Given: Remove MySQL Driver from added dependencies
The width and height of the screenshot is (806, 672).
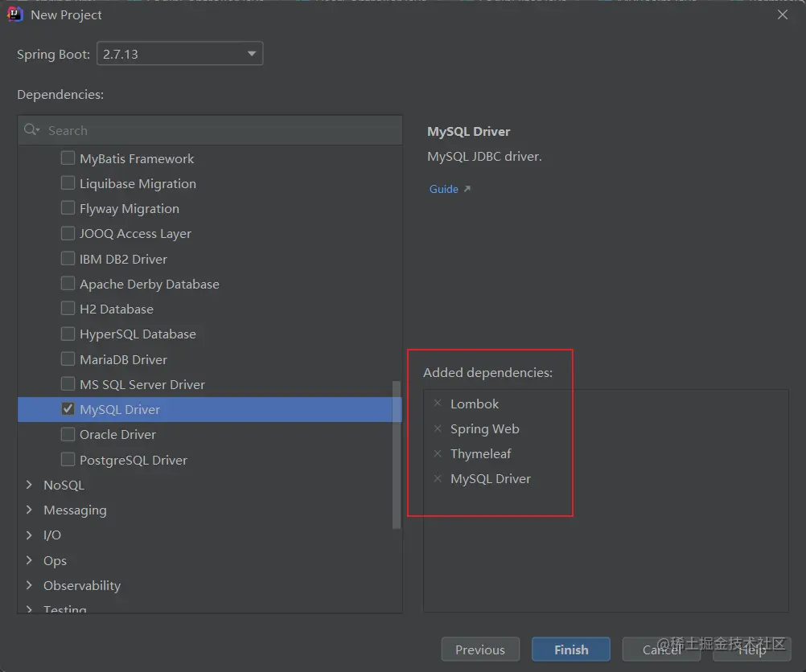Looking at the screenshot, I should click(x=438, y=478).
